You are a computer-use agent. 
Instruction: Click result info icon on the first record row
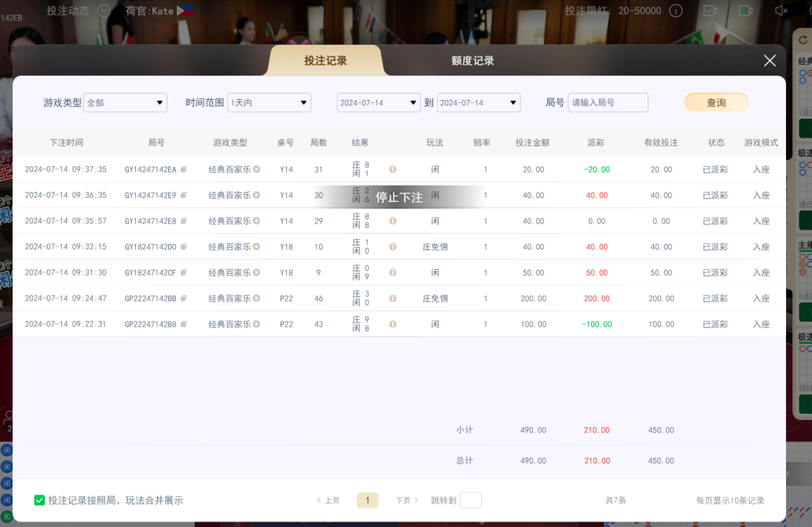tap(392, 169)
